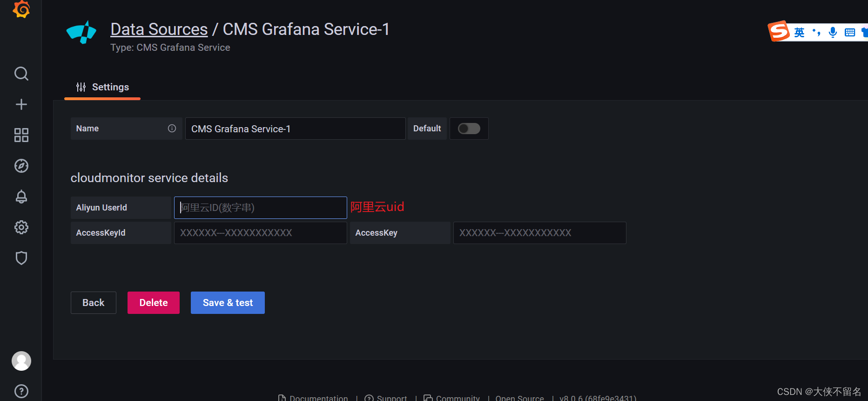Click the 'Type: CMS Grafana Service' subtitle
The image size is (868, 401).
pyautogui.click(x=170, y=48)
